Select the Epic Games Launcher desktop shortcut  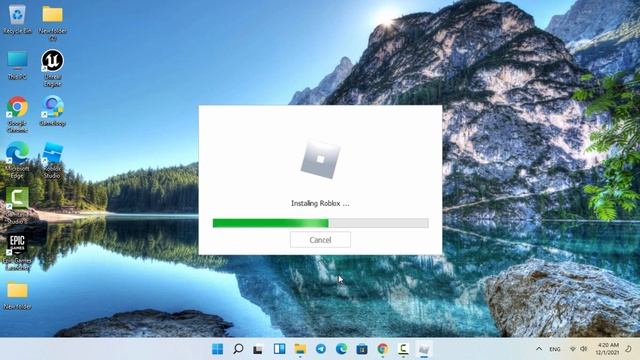(17, 252)
